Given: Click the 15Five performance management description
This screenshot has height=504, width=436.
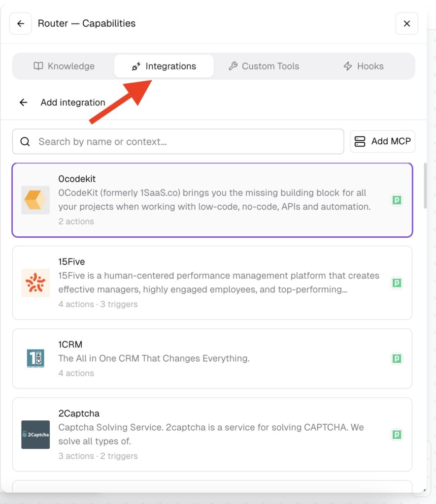Looking at the screenshot, I should tap(219, 283).
